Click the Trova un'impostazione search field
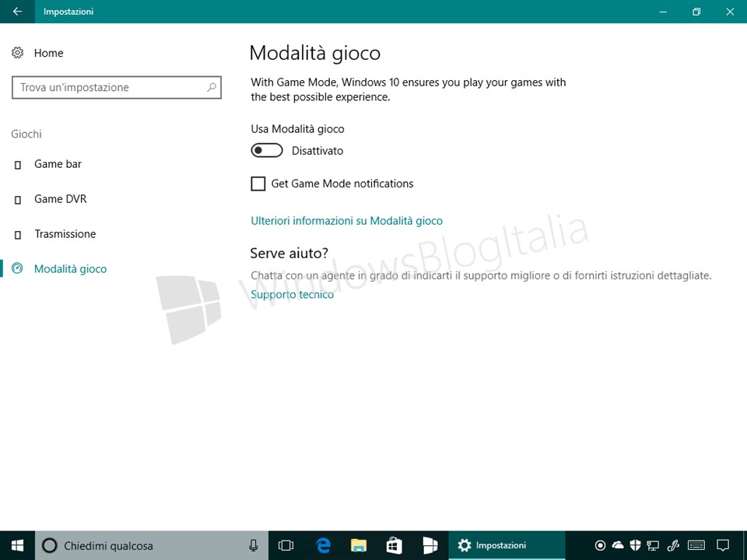The image size is (747, 560). [116, 87]
